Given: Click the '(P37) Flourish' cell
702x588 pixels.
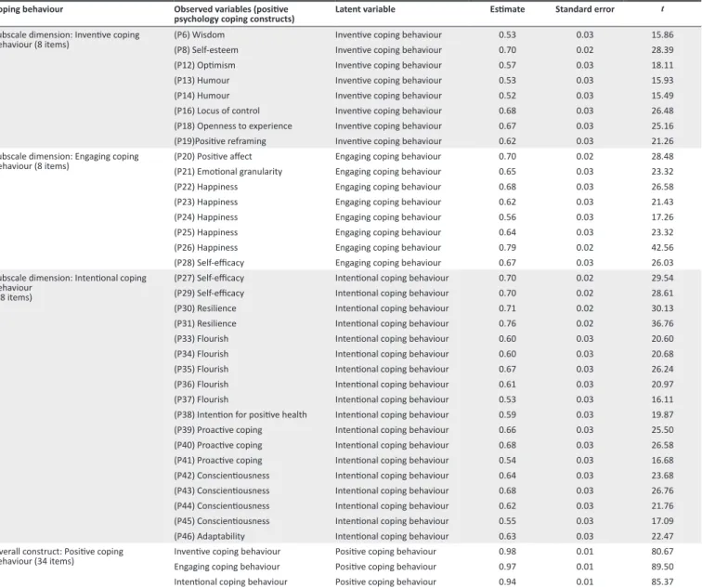Looking at the screenshot, I should pyautogui.click(x=201, y=399).
